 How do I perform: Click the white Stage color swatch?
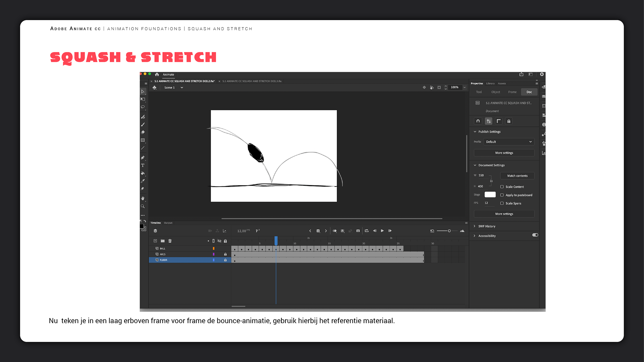490,195
